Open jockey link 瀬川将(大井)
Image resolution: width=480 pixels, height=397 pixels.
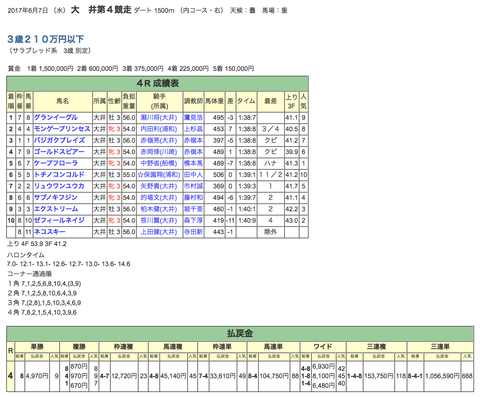pyautogui.click(x=159, y=118)
